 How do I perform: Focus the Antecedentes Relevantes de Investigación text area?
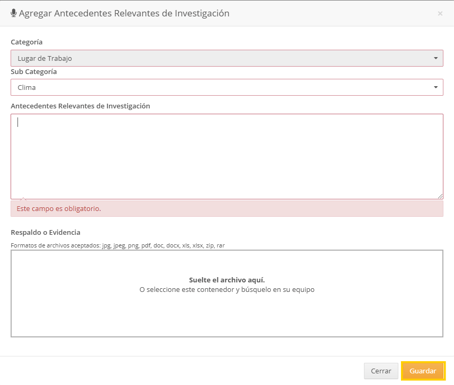click(227, 157)
